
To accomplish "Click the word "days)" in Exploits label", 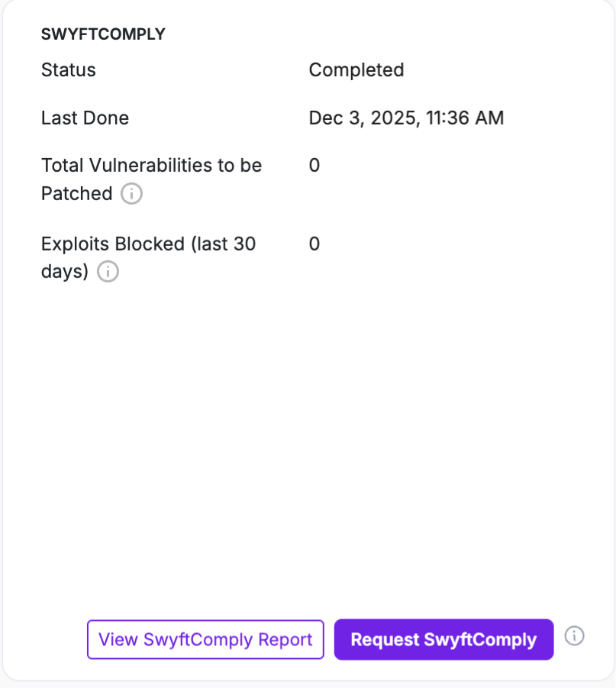I will click(x=65, y=272).
